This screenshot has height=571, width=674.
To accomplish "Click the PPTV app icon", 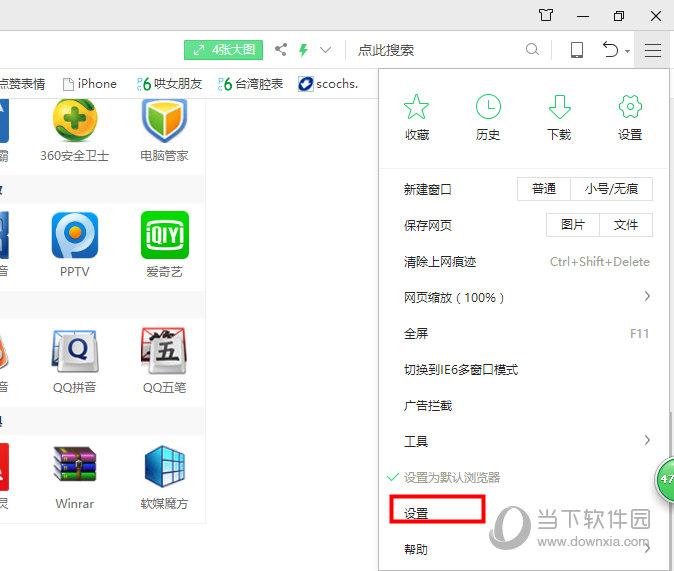I will pos(75,235).
